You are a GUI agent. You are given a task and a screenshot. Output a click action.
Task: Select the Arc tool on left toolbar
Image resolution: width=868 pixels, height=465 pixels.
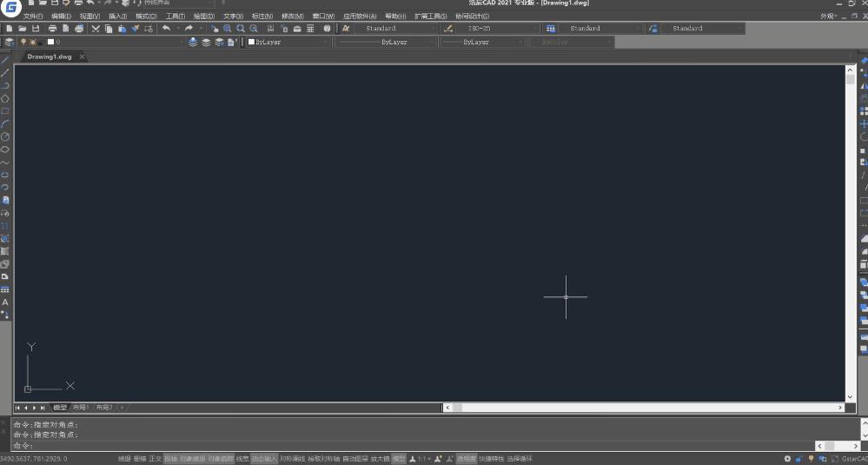pyautogui.click(x=5, y=124)
